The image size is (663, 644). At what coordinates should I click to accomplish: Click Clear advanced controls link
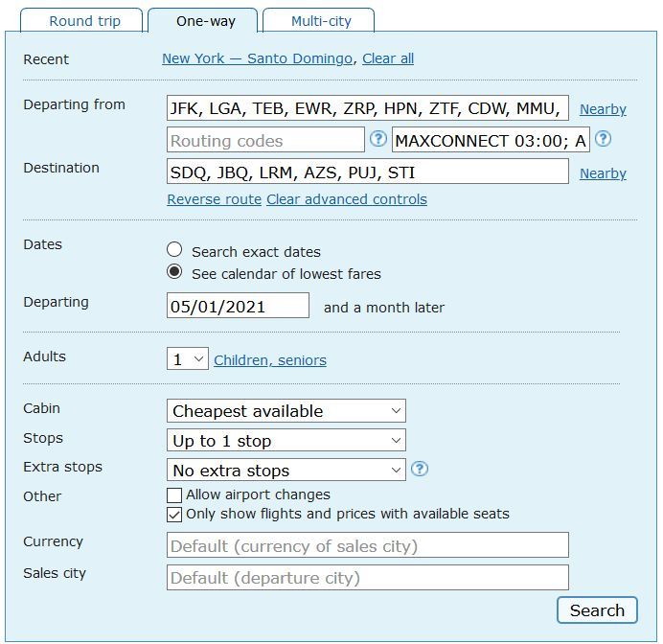coord(347,199)
